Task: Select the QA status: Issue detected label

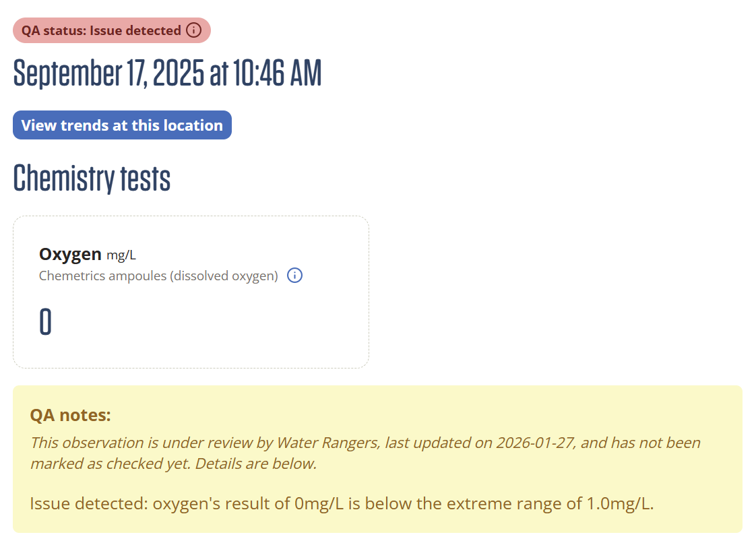Action: [x=101, y=30]
